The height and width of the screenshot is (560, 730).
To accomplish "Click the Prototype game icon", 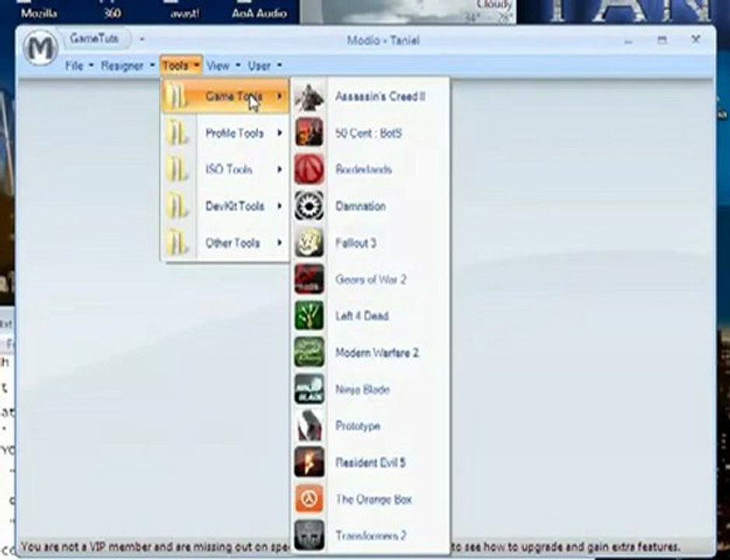I will coord(309,425).
